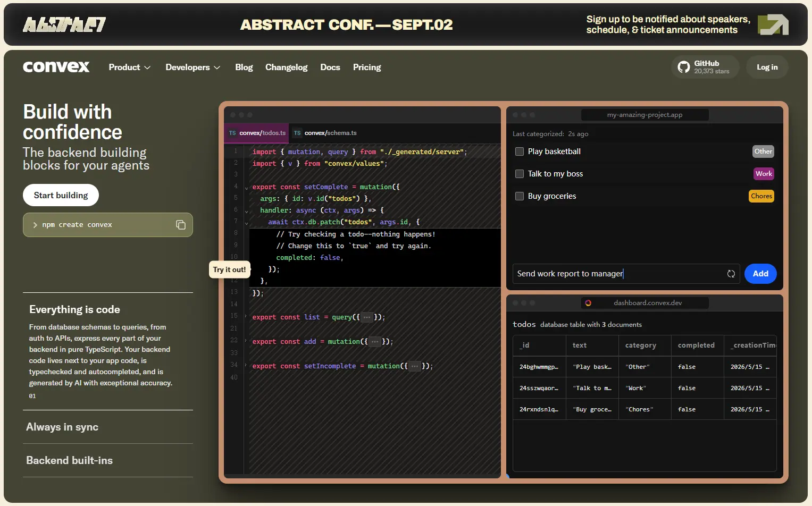Click the Abstract logo in the banner
The image size is (812, 506).
point(64,24)
